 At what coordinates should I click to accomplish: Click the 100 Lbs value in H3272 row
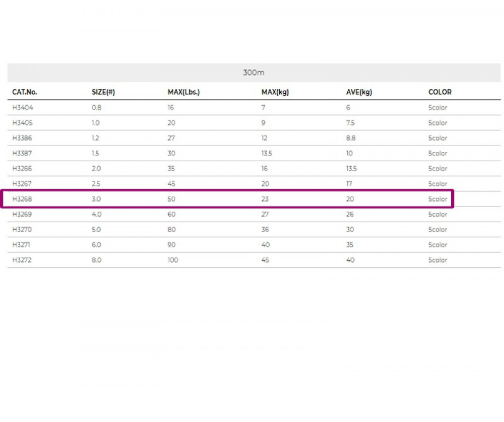click(x=173, y=260)
